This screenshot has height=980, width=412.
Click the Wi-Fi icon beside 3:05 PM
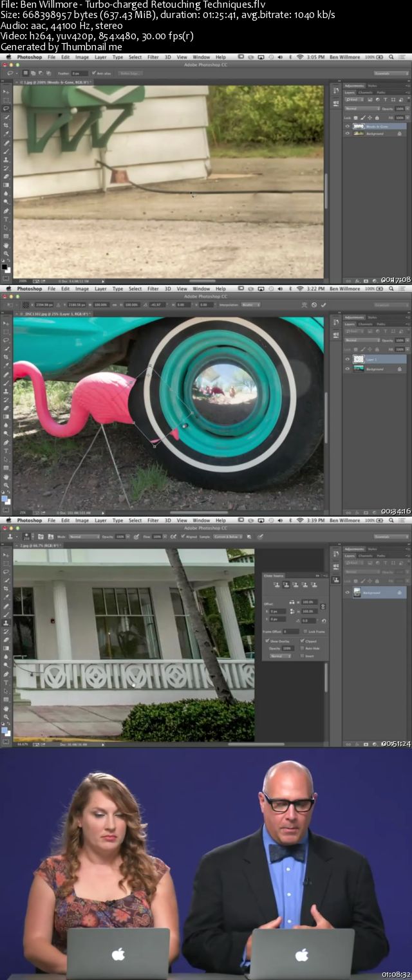300,57
